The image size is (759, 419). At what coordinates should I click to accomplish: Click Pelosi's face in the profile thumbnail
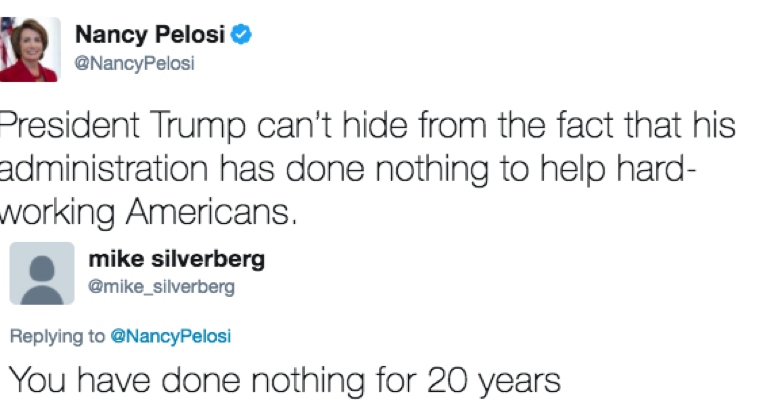36,42
